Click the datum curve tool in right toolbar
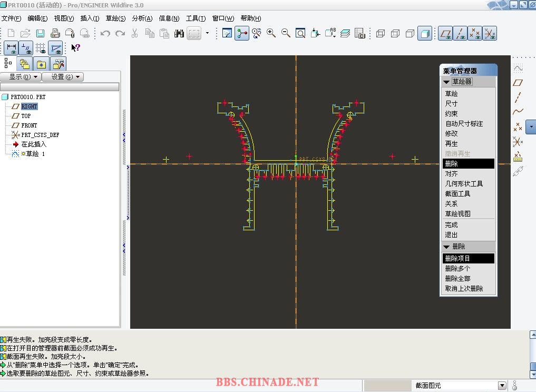 pyautogui.click(x=518, y=111)
